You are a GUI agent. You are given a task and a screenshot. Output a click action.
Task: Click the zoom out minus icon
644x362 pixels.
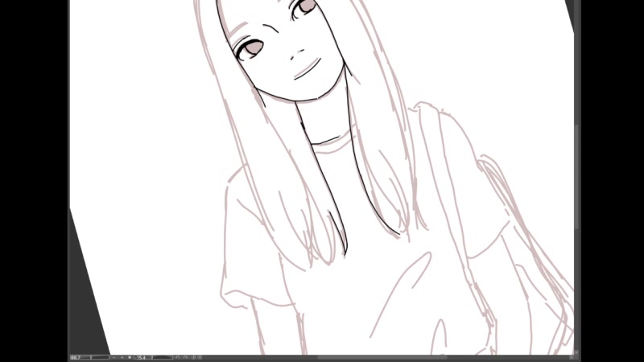pos(115,357)
